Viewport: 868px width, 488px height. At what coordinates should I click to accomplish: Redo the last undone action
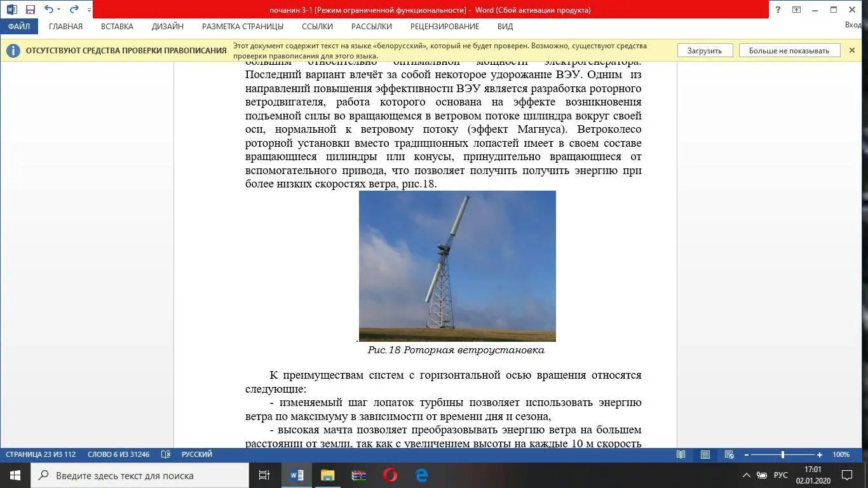(x=74, y=10)
